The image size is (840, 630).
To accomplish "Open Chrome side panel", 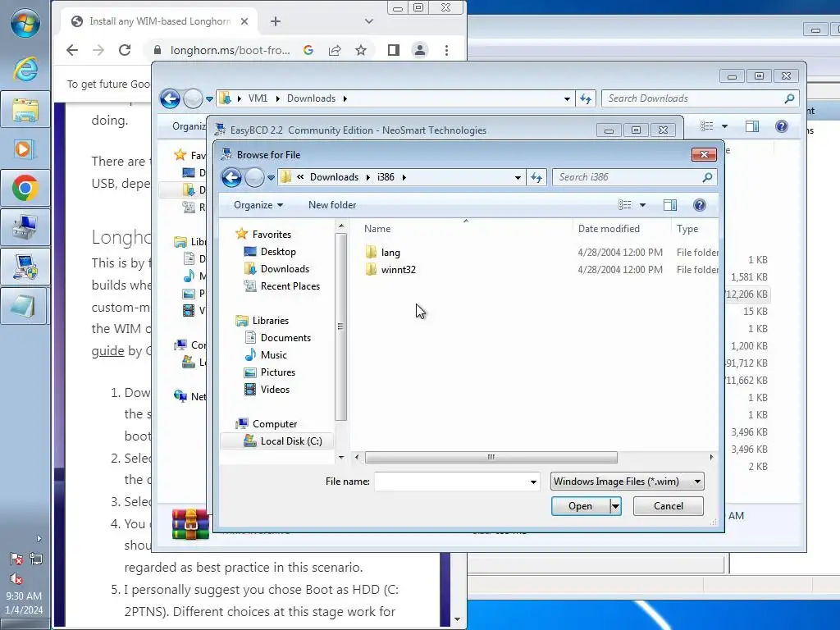I will pos(394,50).
